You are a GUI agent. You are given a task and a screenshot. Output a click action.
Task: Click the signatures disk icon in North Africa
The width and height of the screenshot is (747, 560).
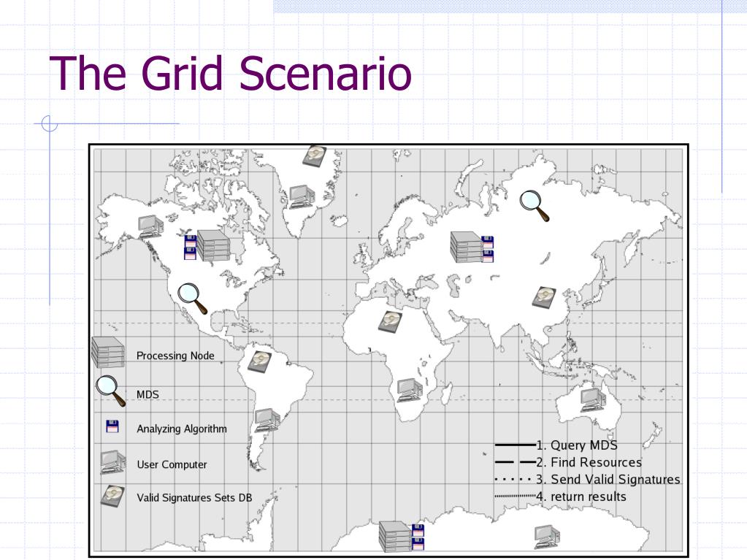[391, 321]
